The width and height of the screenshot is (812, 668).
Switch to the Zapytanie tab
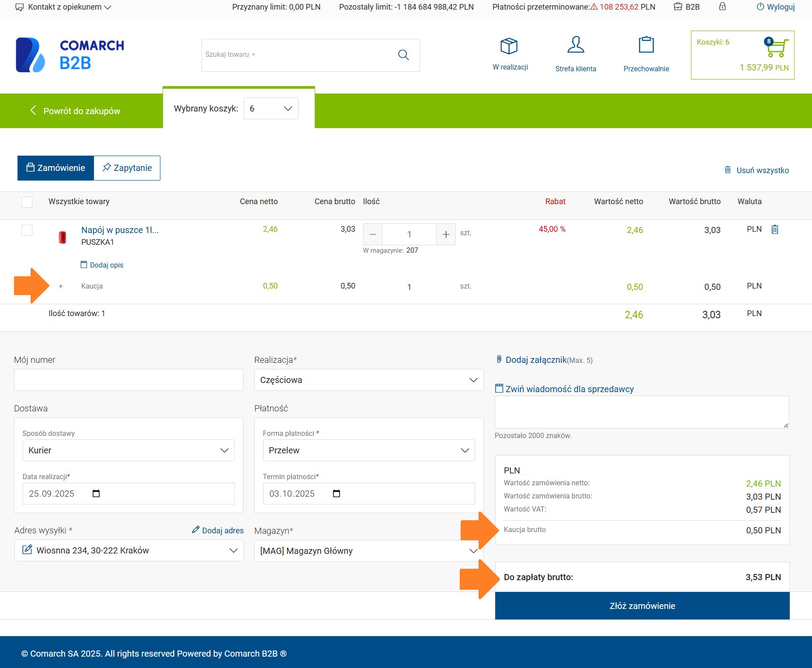click(x=127, y=168)
